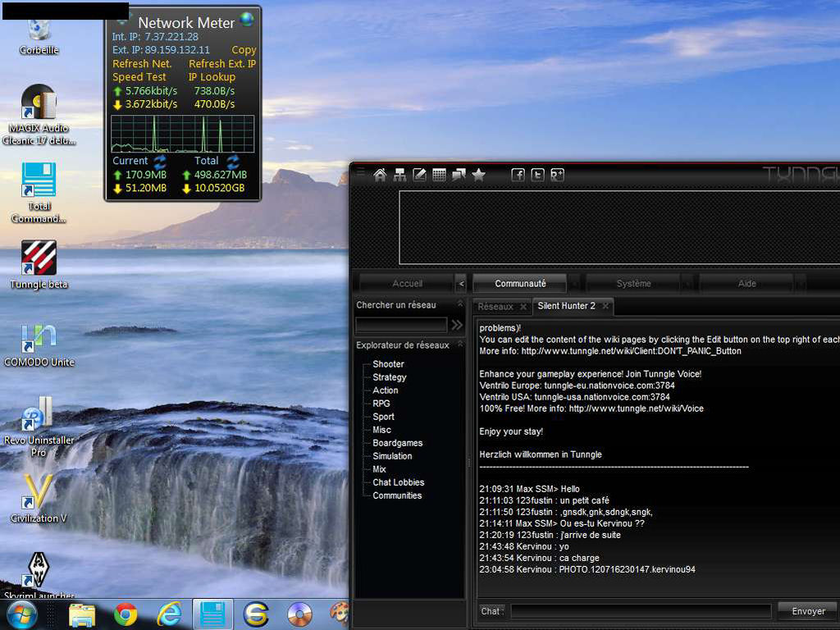
Task: Click the R+ social icon in Tunngle
Action: click(557, 176)
